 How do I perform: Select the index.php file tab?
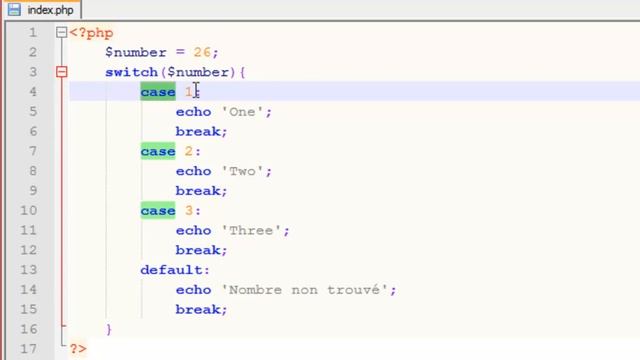point(42,10)
